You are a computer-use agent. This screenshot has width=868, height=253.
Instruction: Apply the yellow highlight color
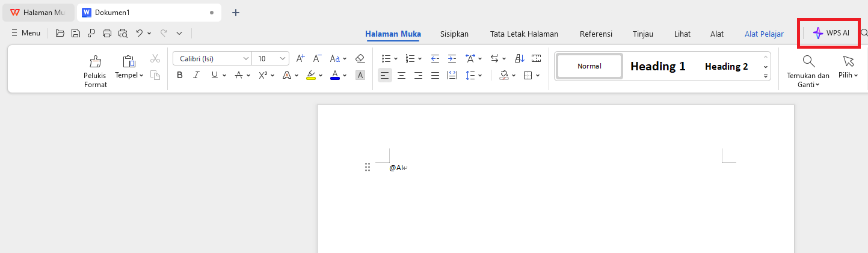click(311, 75)
